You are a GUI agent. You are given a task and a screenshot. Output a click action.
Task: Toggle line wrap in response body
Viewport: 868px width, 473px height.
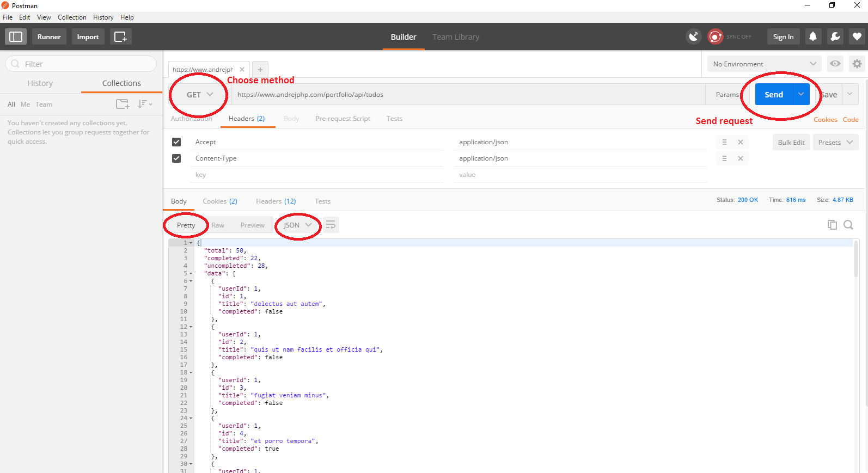[x=331, y=225]
